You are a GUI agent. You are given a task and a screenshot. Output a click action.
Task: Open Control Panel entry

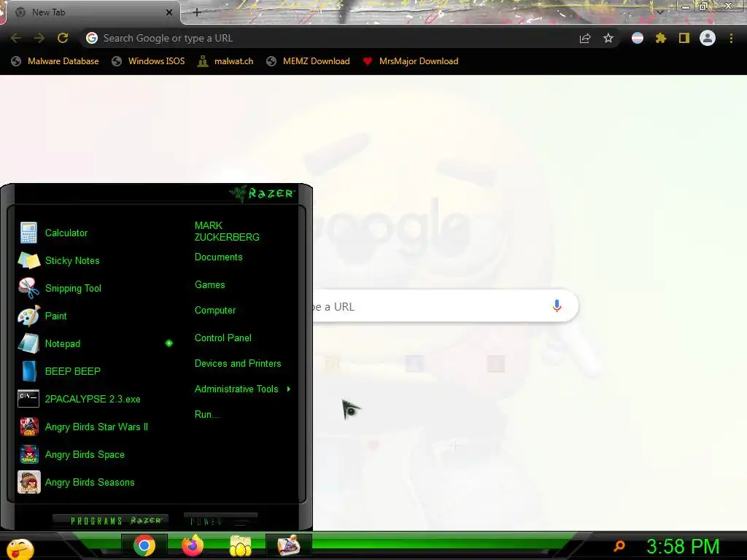click(223, 338)
